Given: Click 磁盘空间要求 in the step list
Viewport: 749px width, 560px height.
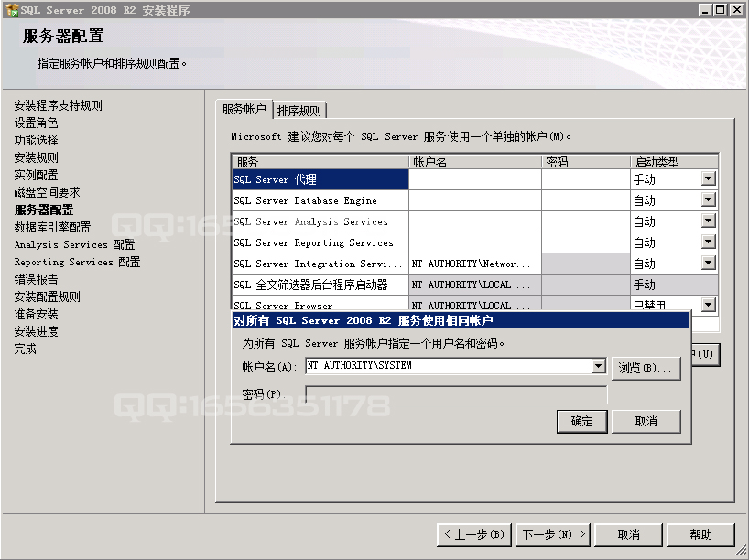Looking at the screenshot, I should (47, 192).
